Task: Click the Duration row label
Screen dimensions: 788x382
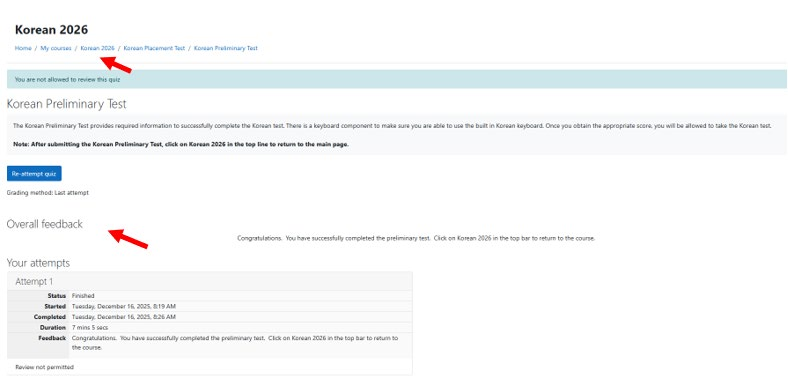Action: pos(53,327)
